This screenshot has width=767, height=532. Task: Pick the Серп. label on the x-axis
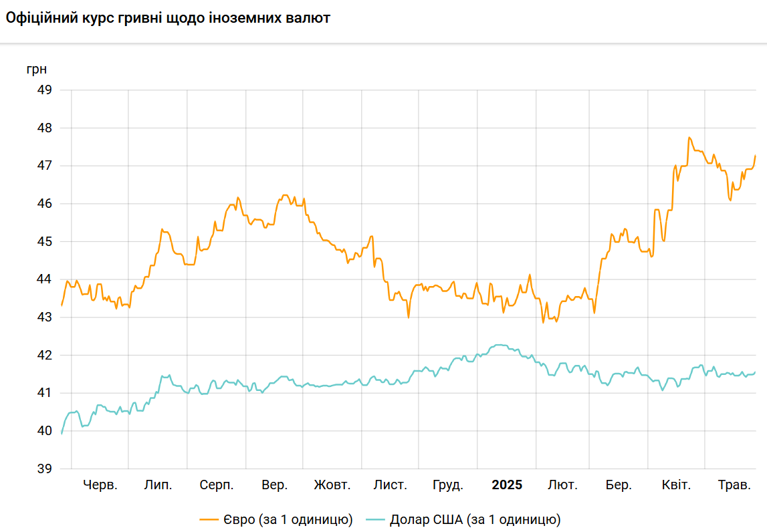[217, 485]
